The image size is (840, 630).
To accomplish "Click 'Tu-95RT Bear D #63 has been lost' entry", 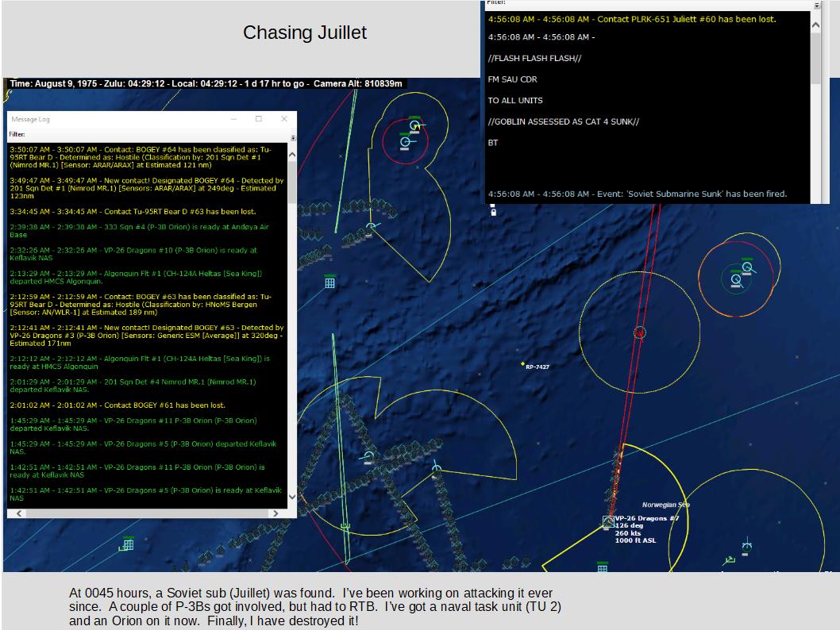I will 133,211.
